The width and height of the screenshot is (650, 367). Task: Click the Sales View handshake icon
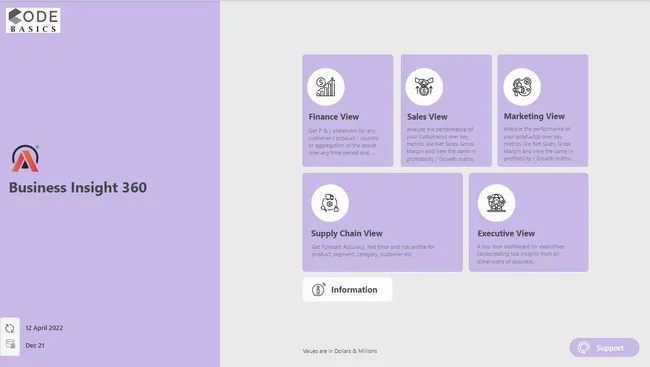pyautogui.click(x=424, y=87)
